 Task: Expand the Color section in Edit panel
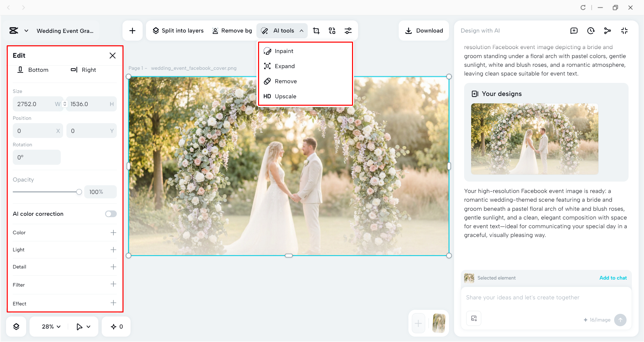[x=113, y=233]
